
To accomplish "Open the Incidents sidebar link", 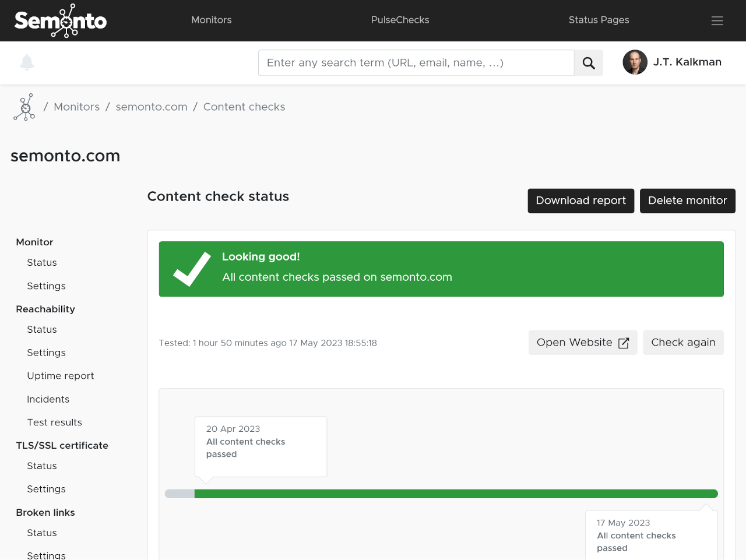I will [48, 400].
